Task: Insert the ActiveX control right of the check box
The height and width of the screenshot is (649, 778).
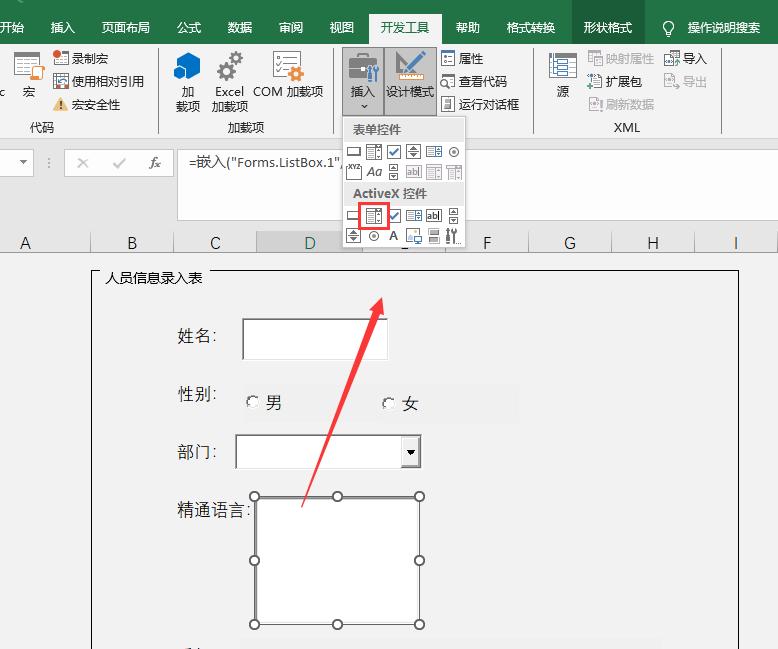Action: [x=413, y=216]
